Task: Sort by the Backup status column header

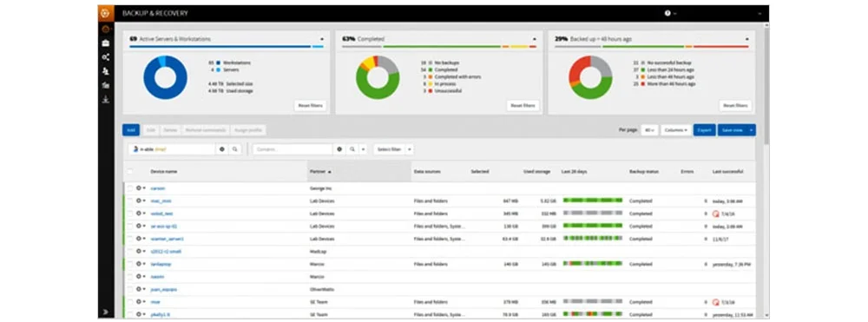Action: [644, 172]
